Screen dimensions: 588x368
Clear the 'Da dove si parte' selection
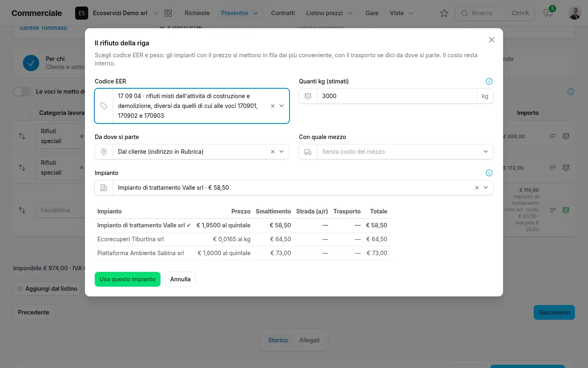coord(273,152)
